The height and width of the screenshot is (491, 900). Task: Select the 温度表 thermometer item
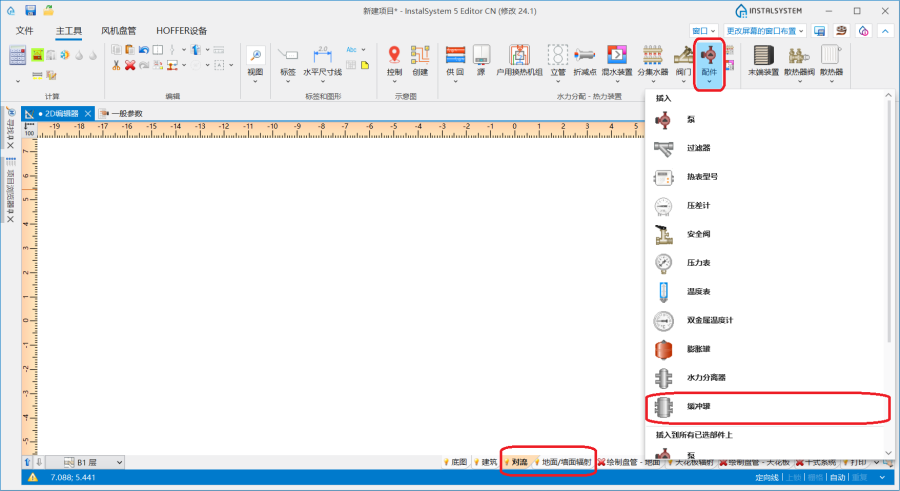tap(697, 292)
